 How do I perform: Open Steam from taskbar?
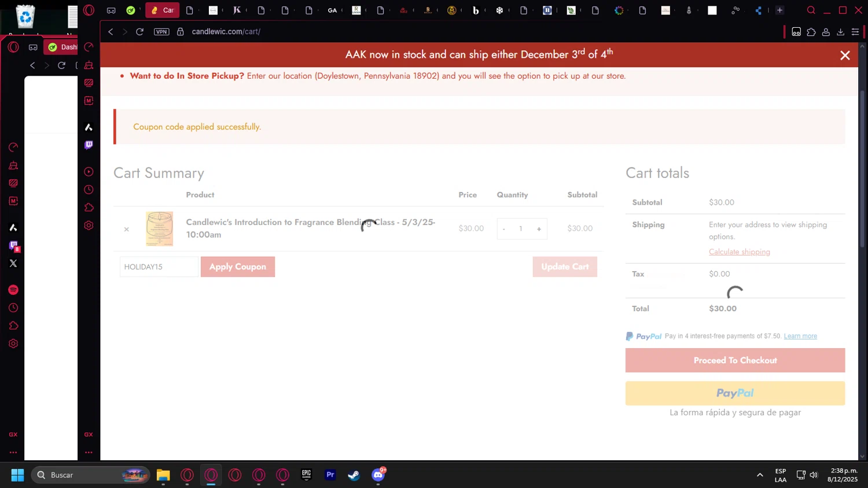[354, 475]
